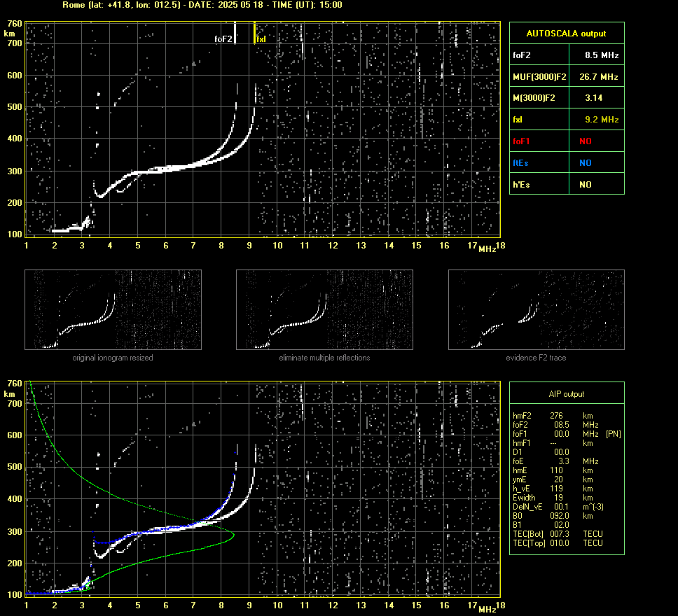Click the blue NO value for ftEs
The image size is (678, 616).
click(x=586, y=163)
